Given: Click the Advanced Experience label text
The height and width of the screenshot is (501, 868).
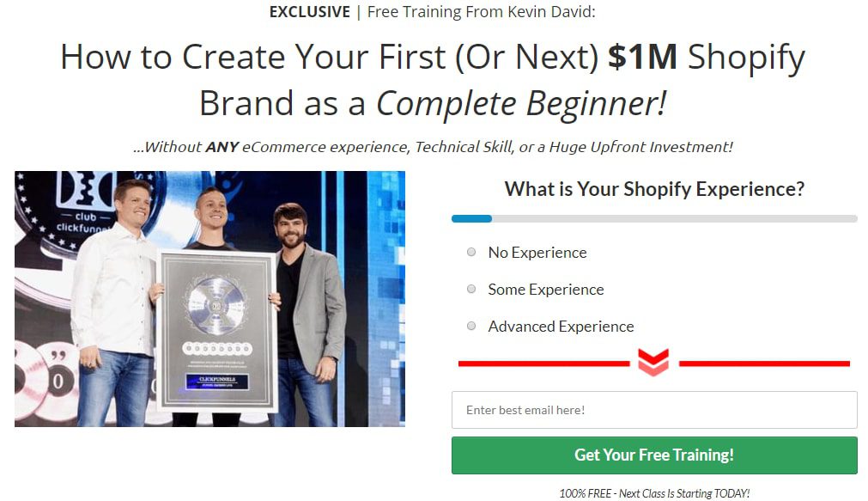Looking at the screenshot, I should coord(561,327).
